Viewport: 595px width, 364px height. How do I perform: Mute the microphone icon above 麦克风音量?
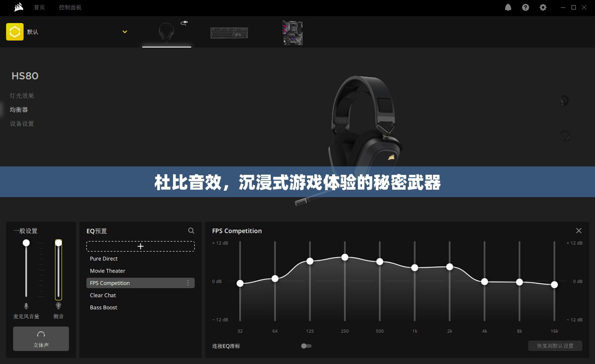[26, 306]
